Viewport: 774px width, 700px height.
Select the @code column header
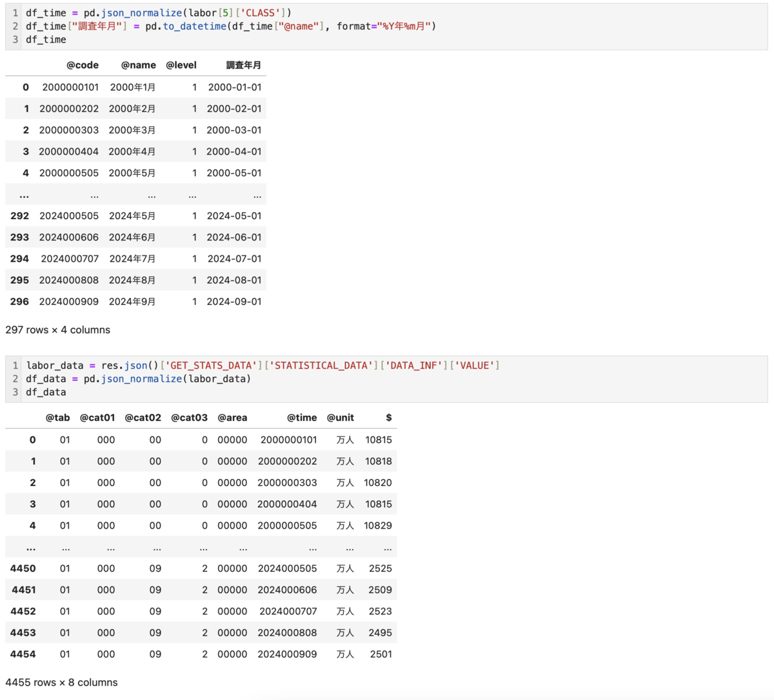(83, 65)
